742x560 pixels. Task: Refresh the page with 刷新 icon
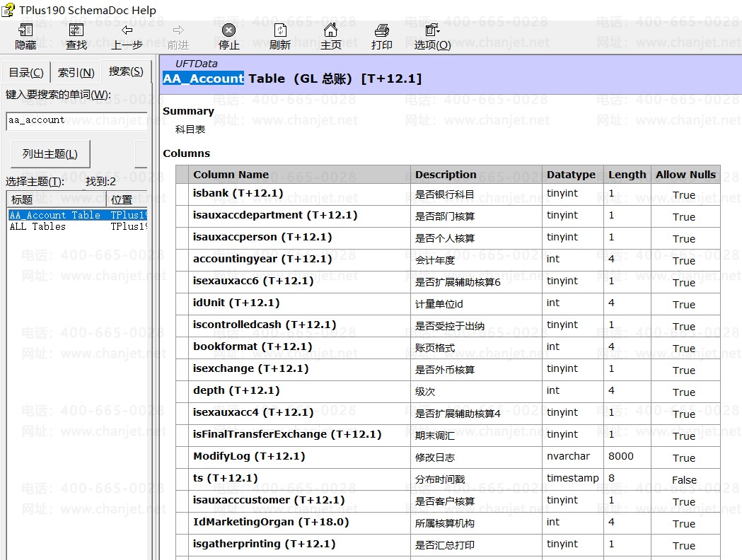[x=280, y=30]
